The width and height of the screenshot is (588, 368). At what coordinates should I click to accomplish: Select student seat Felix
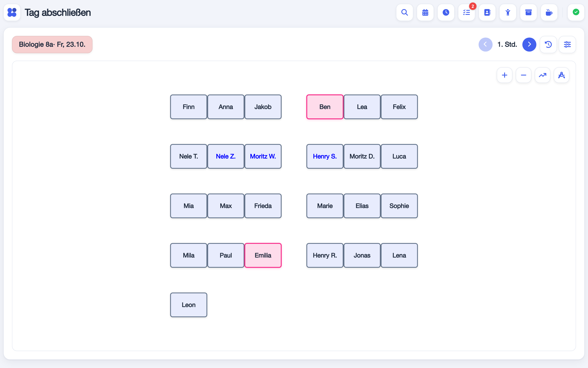[x=399, y=107]
